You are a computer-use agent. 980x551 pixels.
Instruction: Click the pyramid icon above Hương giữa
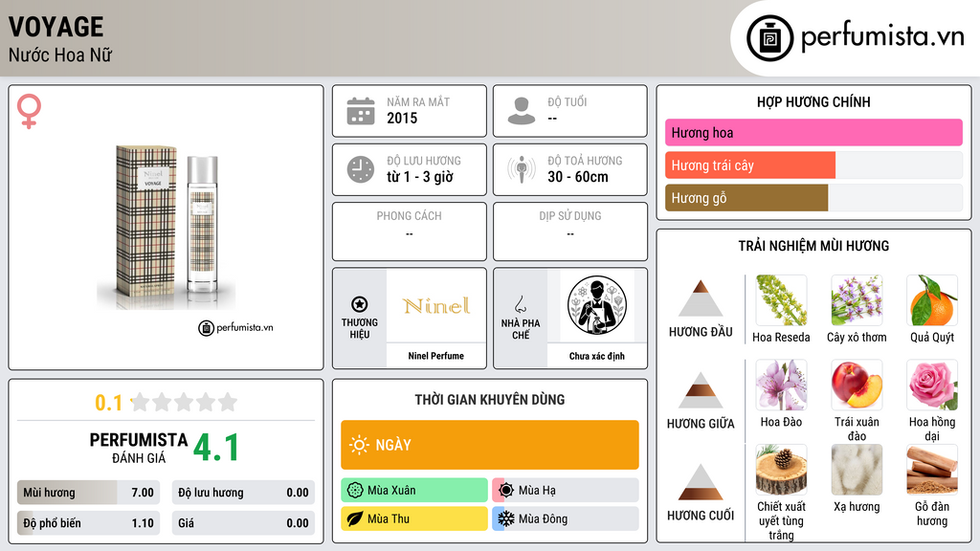(701, 390)
